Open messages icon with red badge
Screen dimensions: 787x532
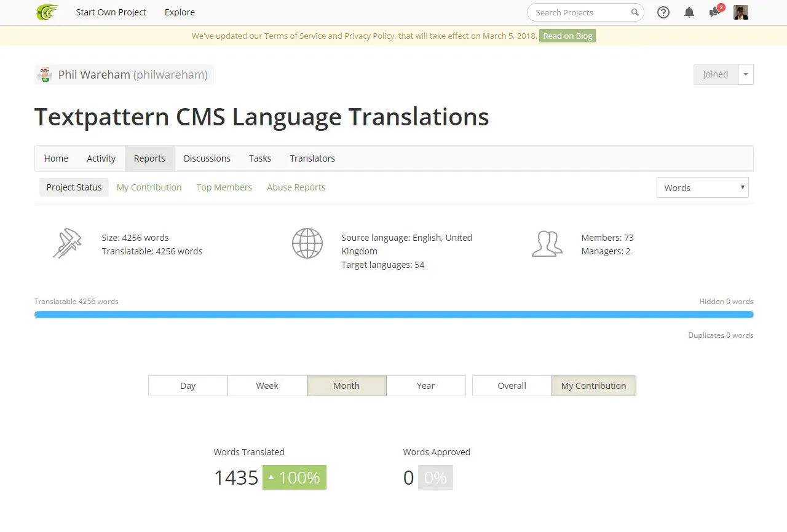[x=715, y=11]
